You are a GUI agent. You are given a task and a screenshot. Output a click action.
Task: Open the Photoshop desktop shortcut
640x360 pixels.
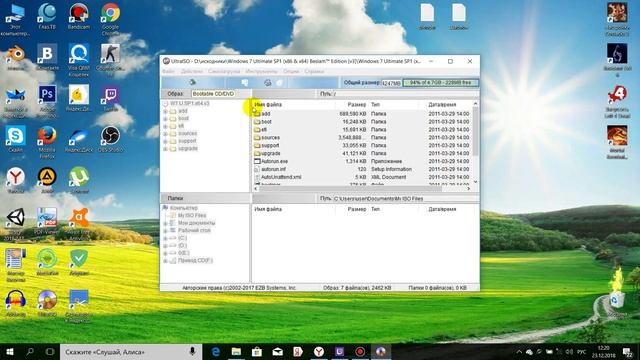pyautogui.click(x=47, y=101)
